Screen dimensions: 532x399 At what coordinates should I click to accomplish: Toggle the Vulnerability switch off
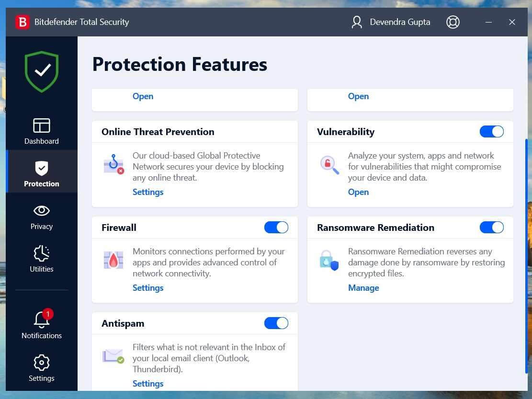pyautogui.click(x=492, y=131)
